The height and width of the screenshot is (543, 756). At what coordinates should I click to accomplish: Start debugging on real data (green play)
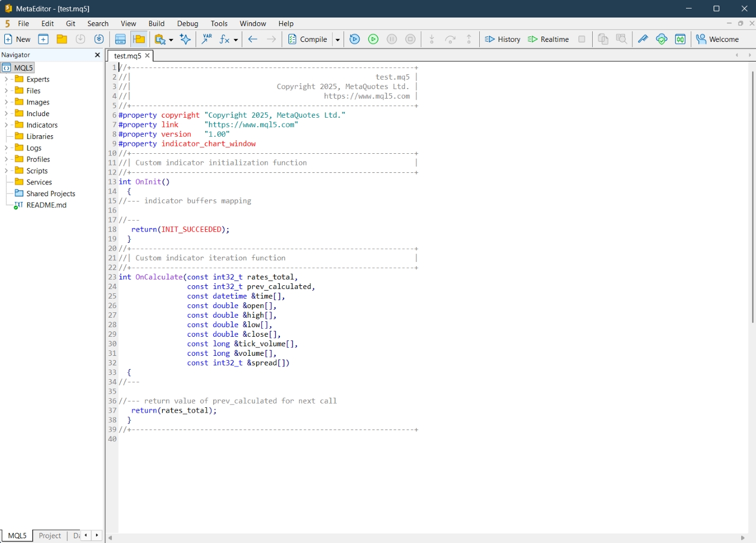pos(373,39)
